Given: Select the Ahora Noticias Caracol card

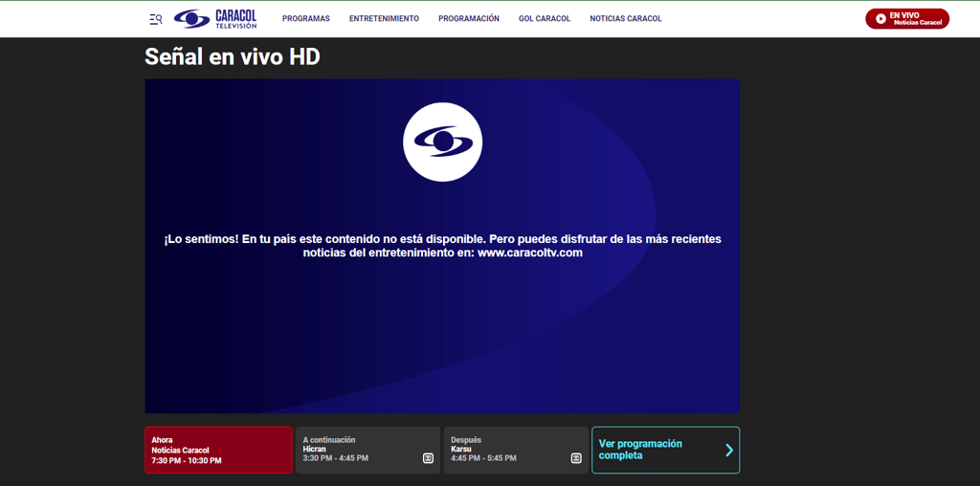Looking at the screenshot, I should tap(218, 450).
